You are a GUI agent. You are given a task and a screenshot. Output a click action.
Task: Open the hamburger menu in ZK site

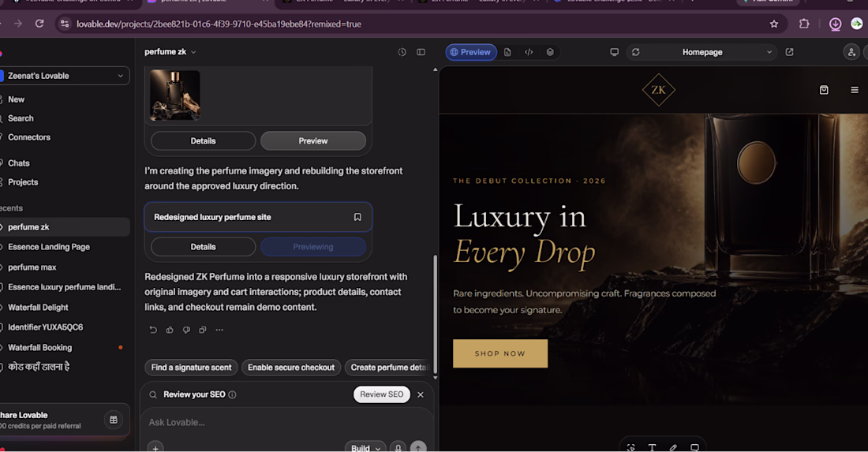pyautogui.click(x=854, y=90)
